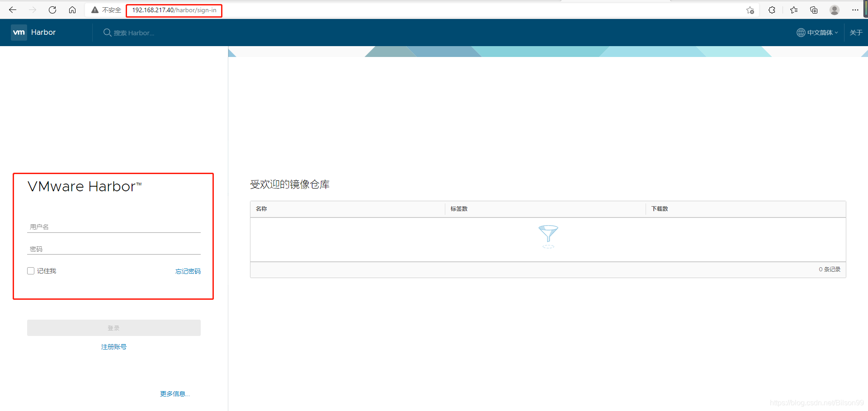Click the VMware vm logo
Image resolution: width=868 pixels, height=411 pixels.
pos(19,32)
